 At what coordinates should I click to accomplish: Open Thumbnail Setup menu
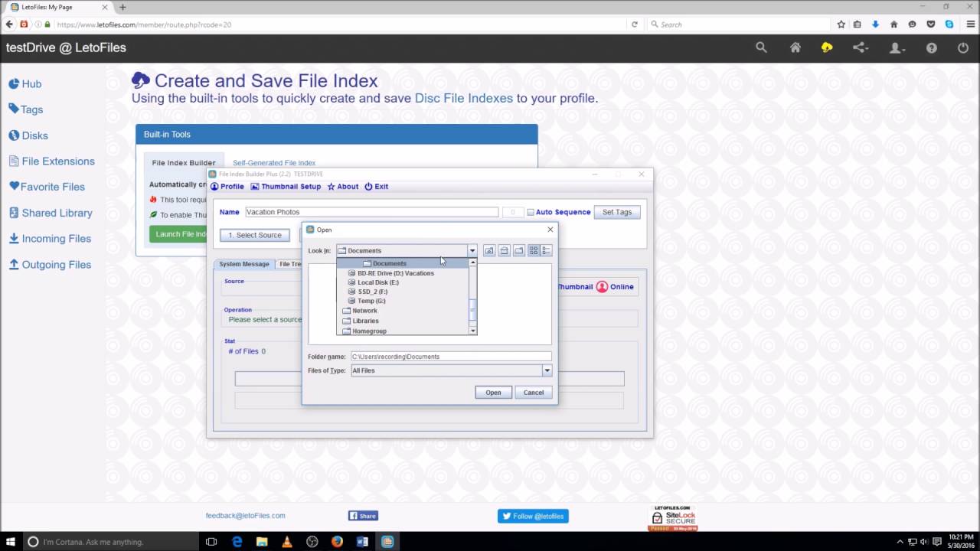[x=286, y=187]
